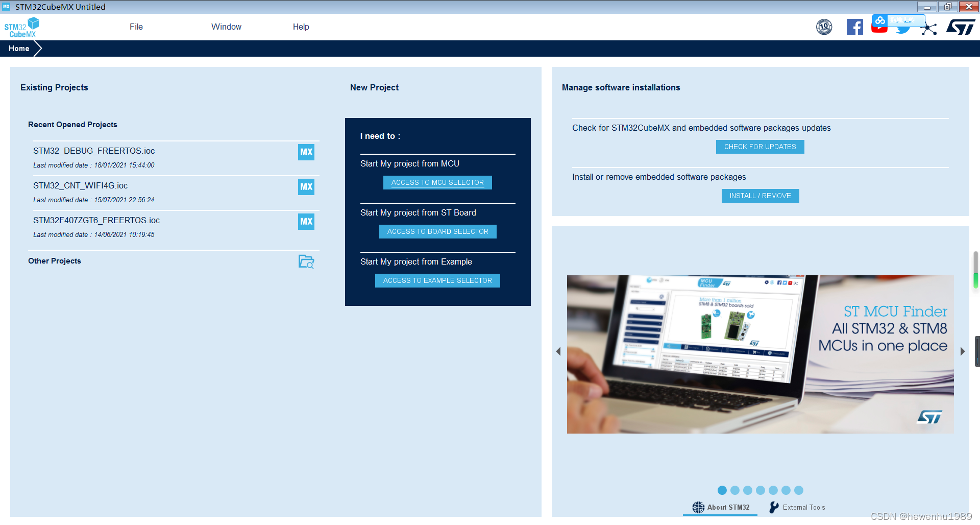Click the scrollbar on the right window edge
Viewport: 980px width, 525px height.
coord(976,271)
